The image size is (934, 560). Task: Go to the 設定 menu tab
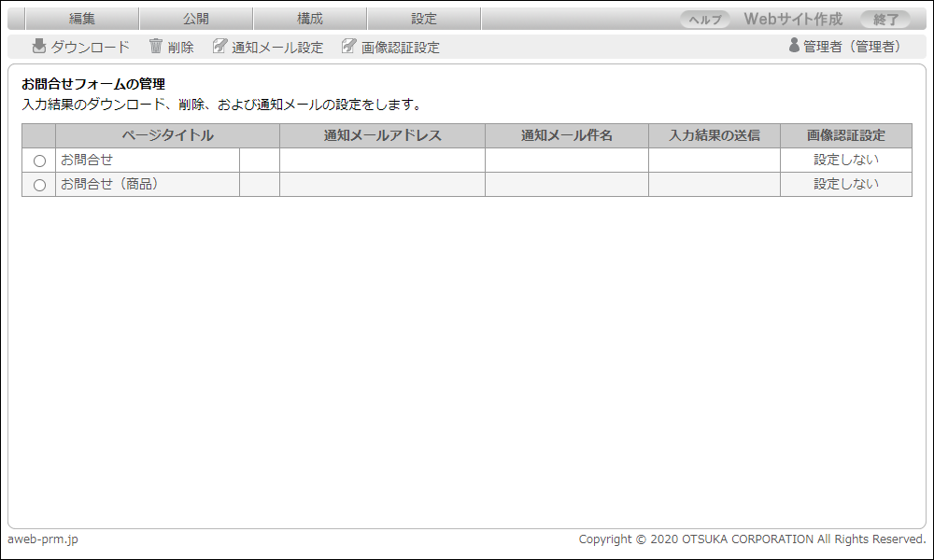(424, 19)
